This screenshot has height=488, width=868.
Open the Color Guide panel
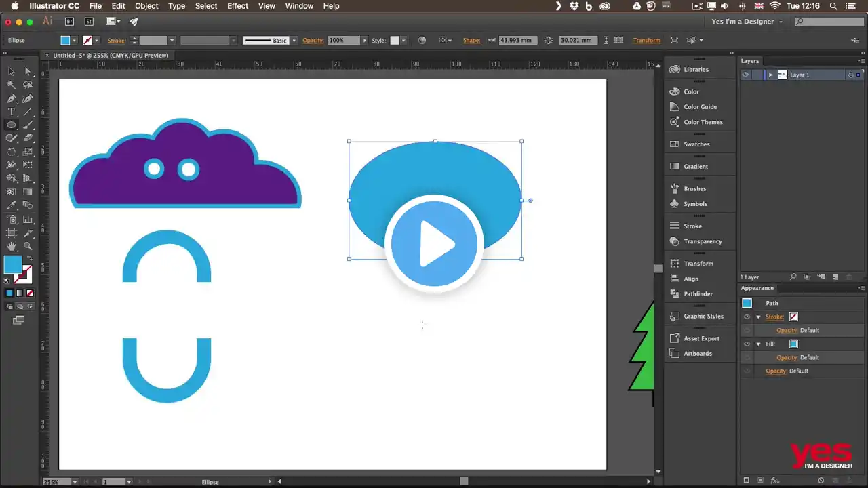[700, 107]
